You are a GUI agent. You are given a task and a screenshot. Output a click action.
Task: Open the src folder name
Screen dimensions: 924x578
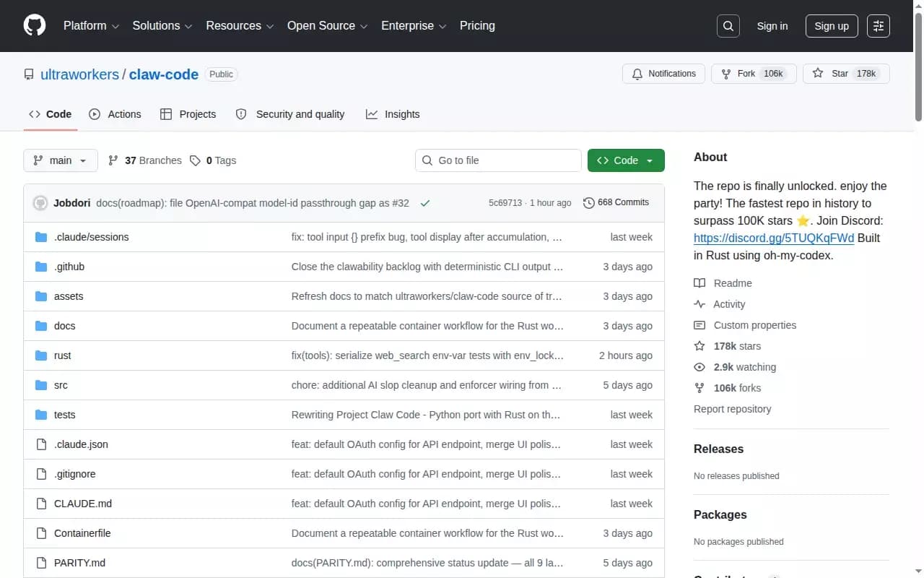click(61, 385)
